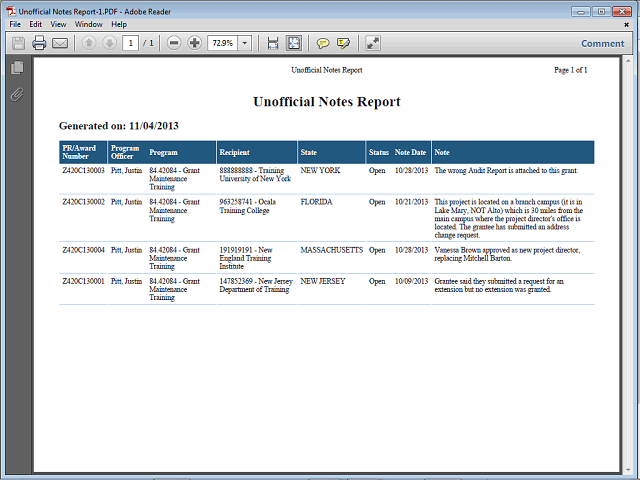Open the Help menu
Screen dimensions: 640x480
click(119, 24)
